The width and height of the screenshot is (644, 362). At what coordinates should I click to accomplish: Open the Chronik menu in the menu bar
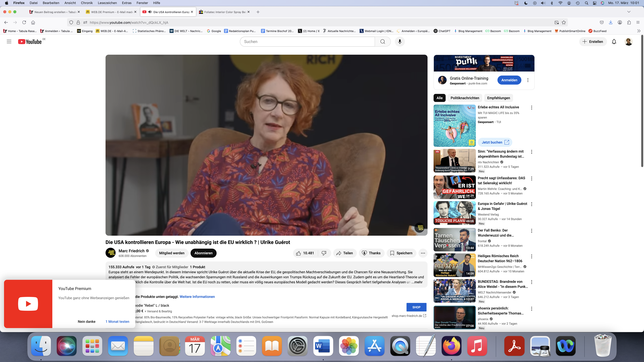pos(87,3)
